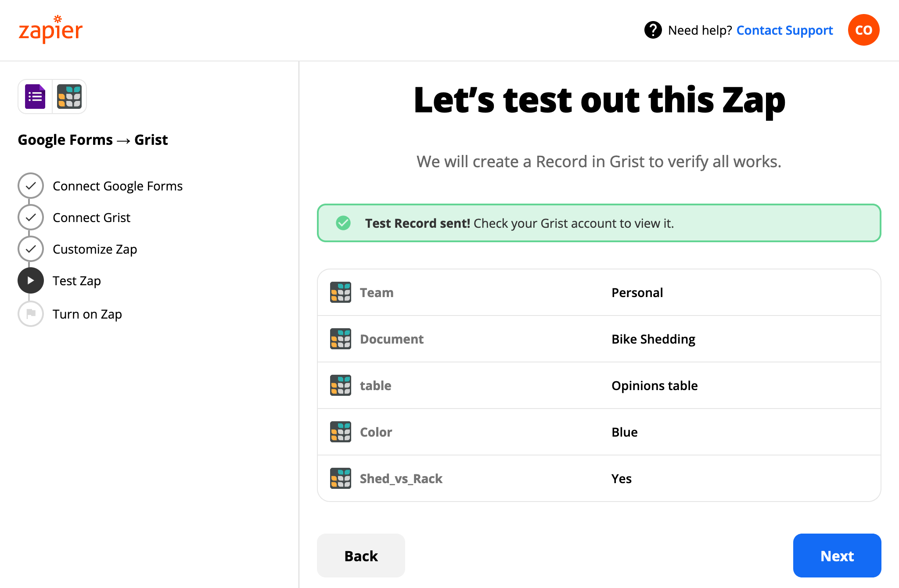Click the Grist icon beside the Color field

340,432
